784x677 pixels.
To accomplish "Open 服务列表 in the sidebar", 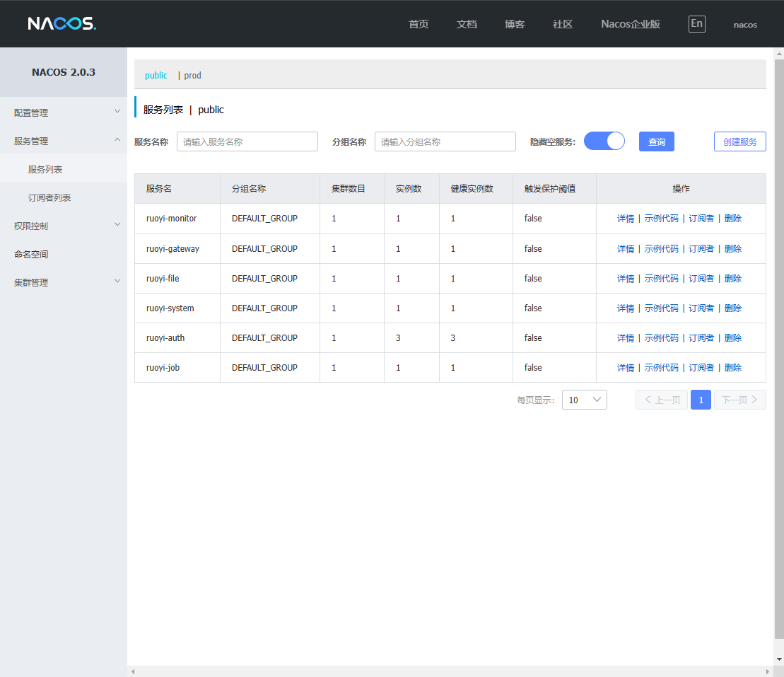I will coord(64,169).
